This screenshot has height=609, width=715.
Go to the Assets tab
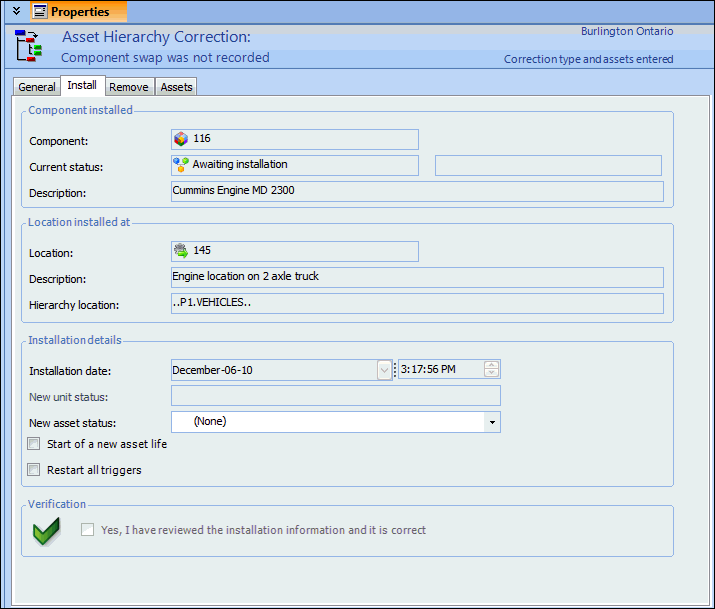coord(177,87)
